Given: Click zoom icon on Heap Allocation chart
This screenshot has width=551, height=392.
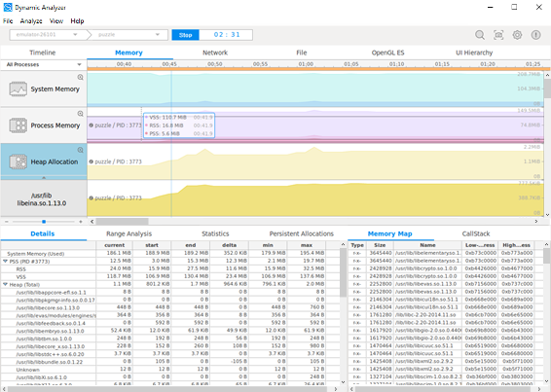Looking at the screenshot, I should click(81, 151).
